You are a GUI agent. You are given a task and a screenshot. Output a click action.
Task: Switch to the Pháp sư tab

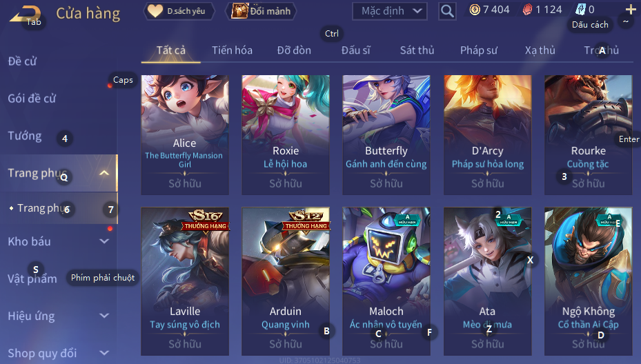pos(479,50)
